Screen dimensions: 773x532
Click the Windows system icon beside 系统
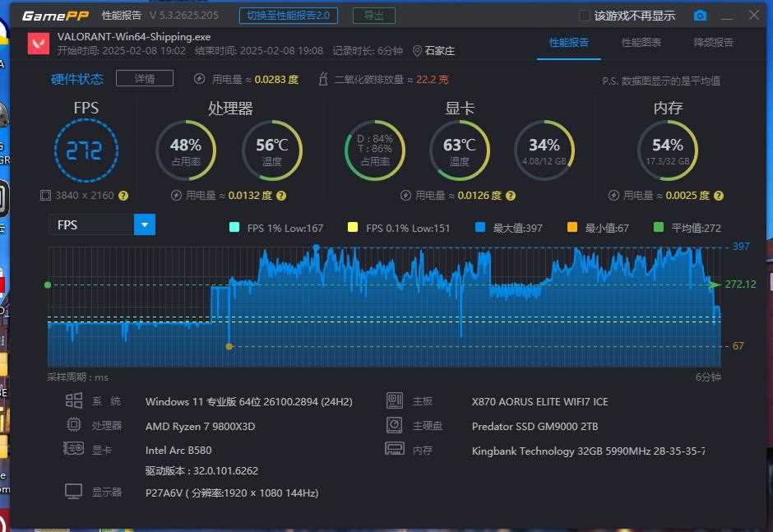pos(74,400)
